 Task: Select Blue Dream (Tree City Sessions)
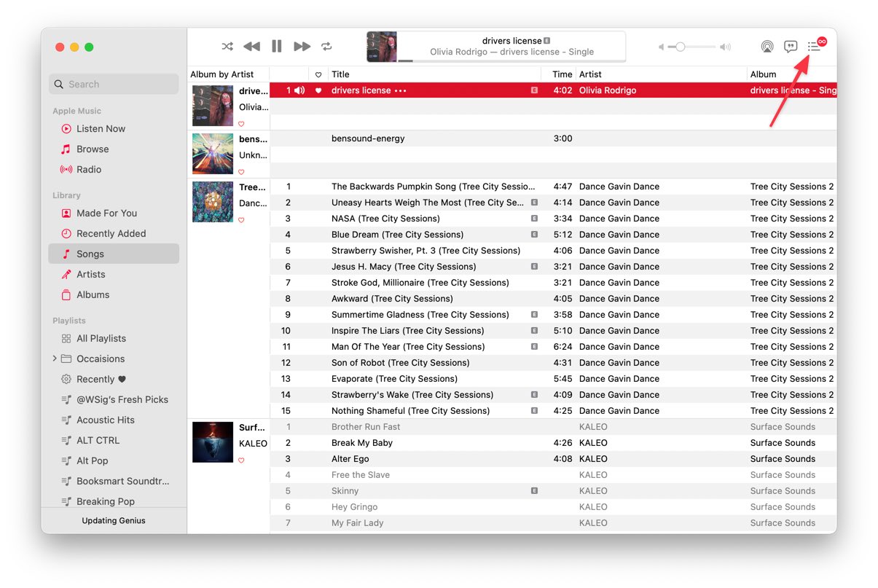tap(553, 235)
